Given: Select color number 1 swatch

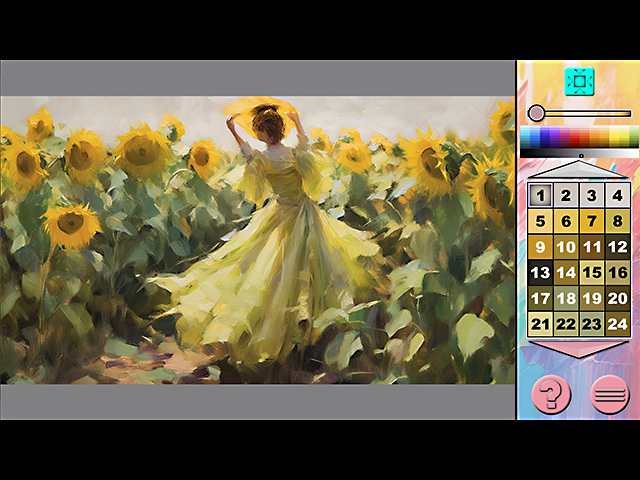Looking at the screenshot, I should pyautogui.click(x=540, y=196).
